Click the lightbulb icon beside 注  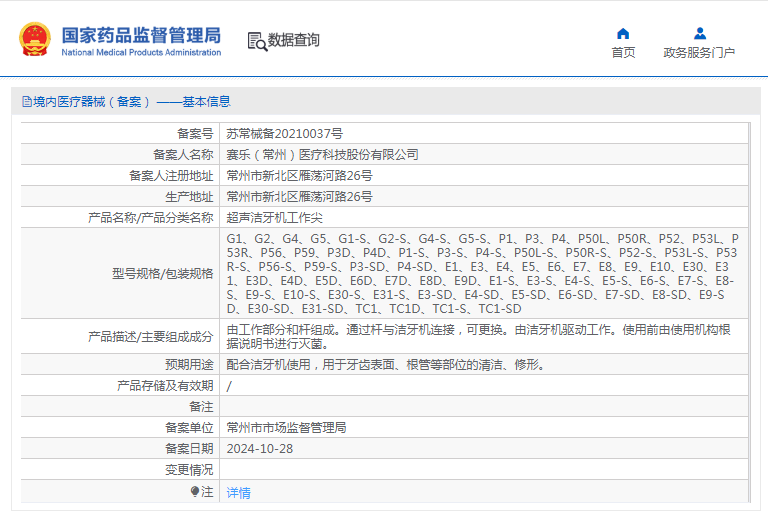tap(195, 491)
